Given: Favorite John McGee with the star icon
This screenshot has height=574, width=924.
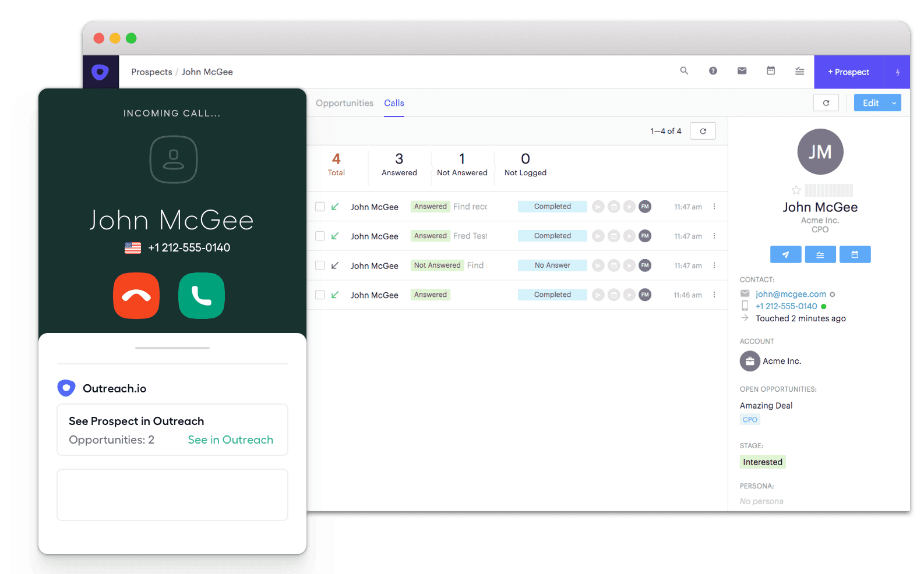Looking at the screenshot, I should 796,190.
